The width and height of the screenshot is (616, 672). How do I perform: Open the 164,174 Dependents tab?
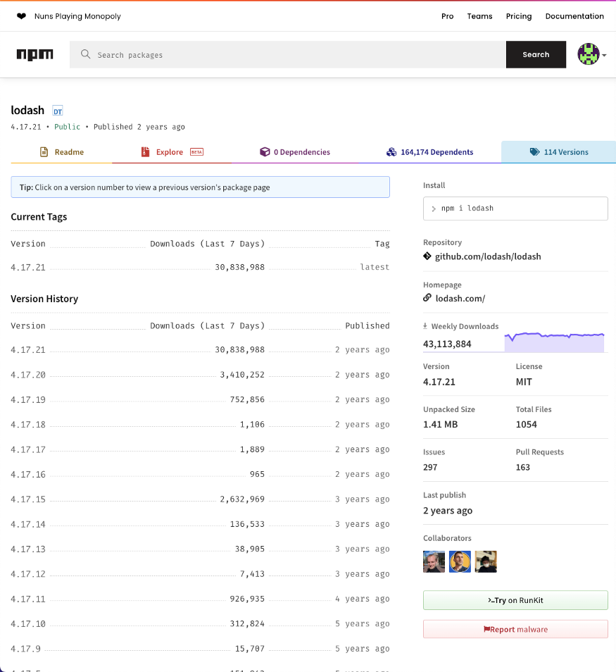pyautogui.click(x=429, y=152)
